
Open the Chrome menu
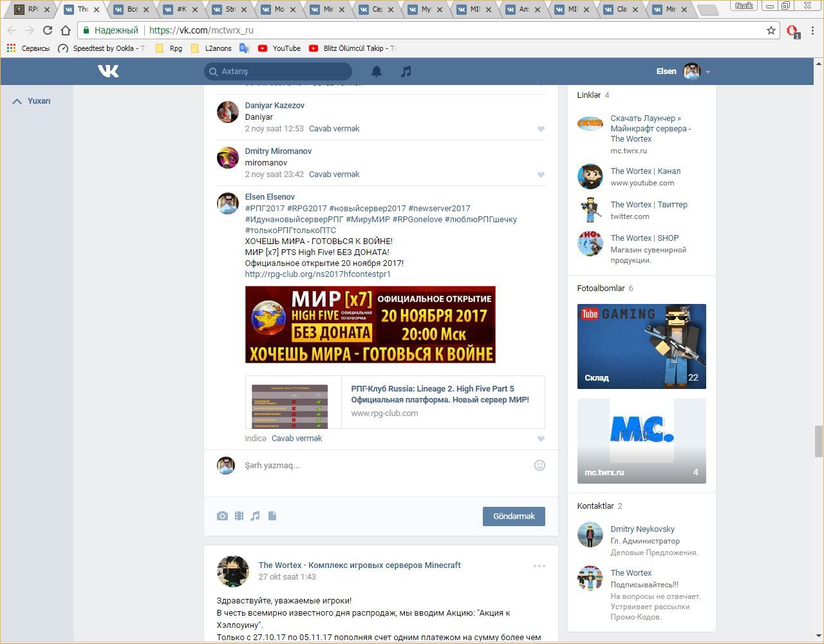813,30
